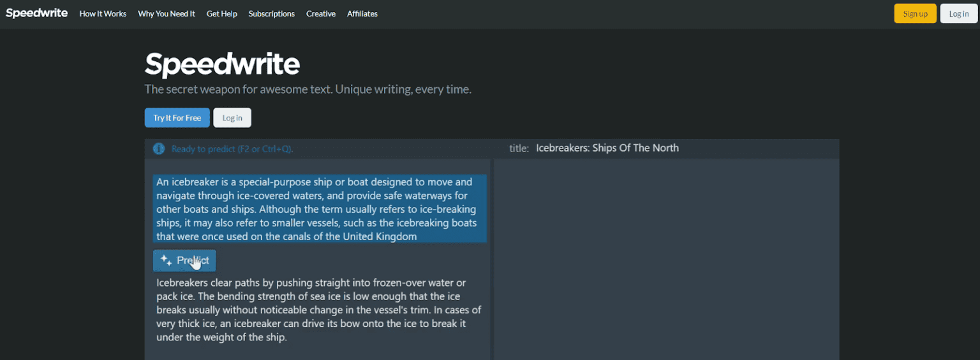
Task: Open Why You Need It page
Action: click(x=167, y=13)
